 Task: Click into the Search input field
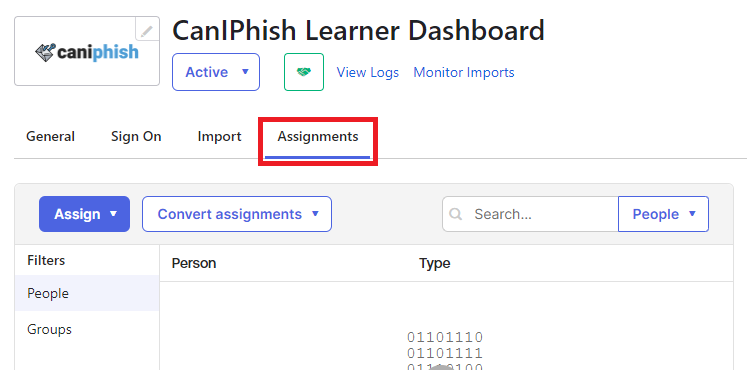(530, 214)
